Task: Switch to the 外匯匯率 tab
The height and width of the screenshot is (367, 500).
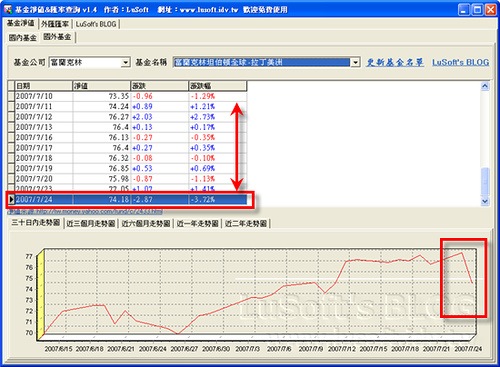Action: point(55,24)
